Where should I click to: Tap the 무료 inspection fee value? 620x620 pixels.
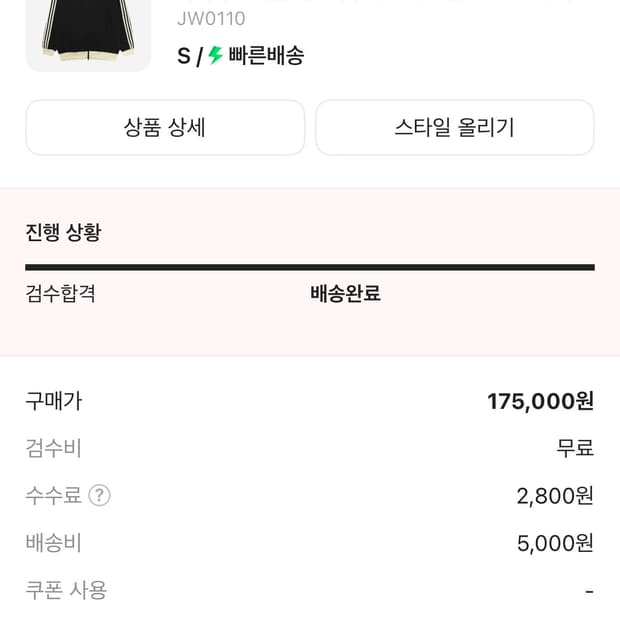575,448
